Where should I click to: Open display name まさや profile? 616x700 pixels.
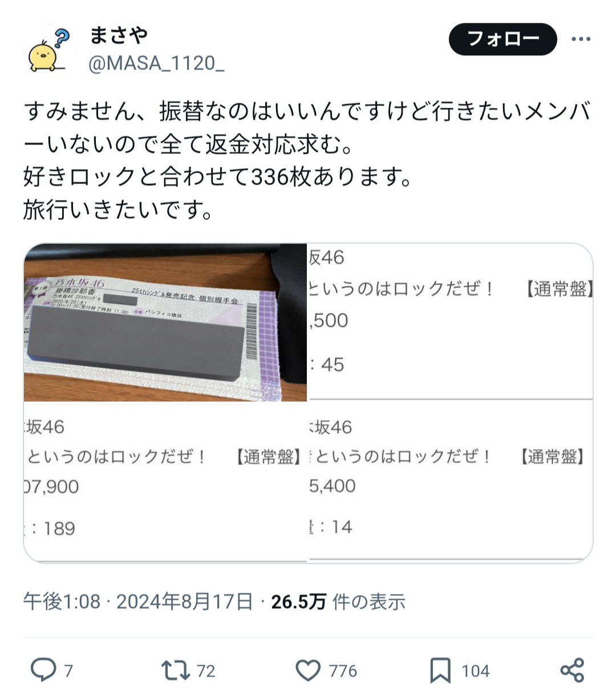coord(119,35)
